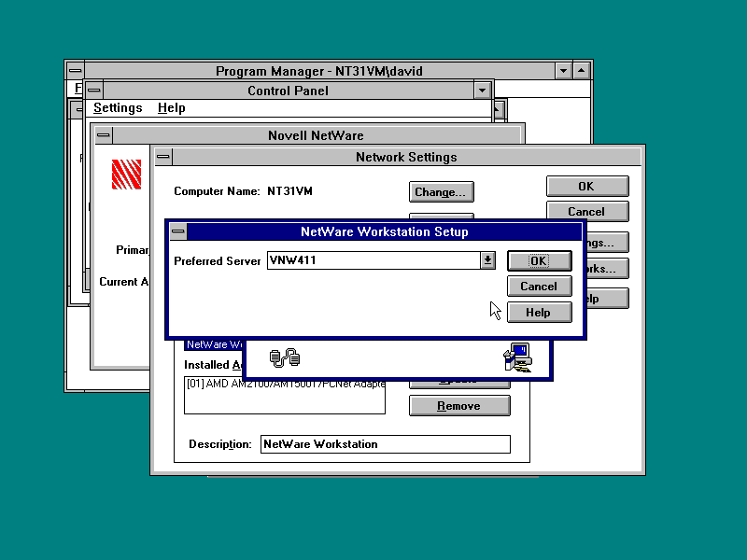Click the Novell NetWare title bar

click(x=316, y=135)
